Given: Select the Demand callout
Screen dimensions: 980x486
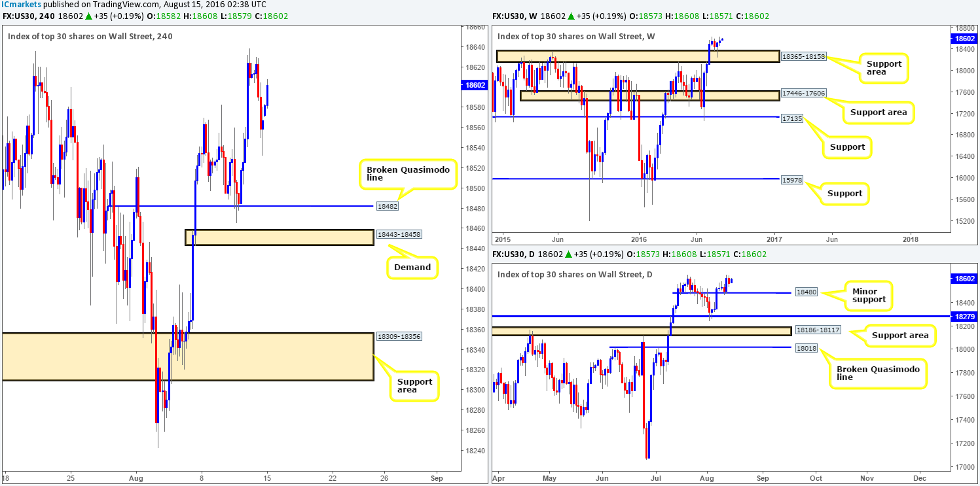Looking at the screenshot, I should (412, 266).
